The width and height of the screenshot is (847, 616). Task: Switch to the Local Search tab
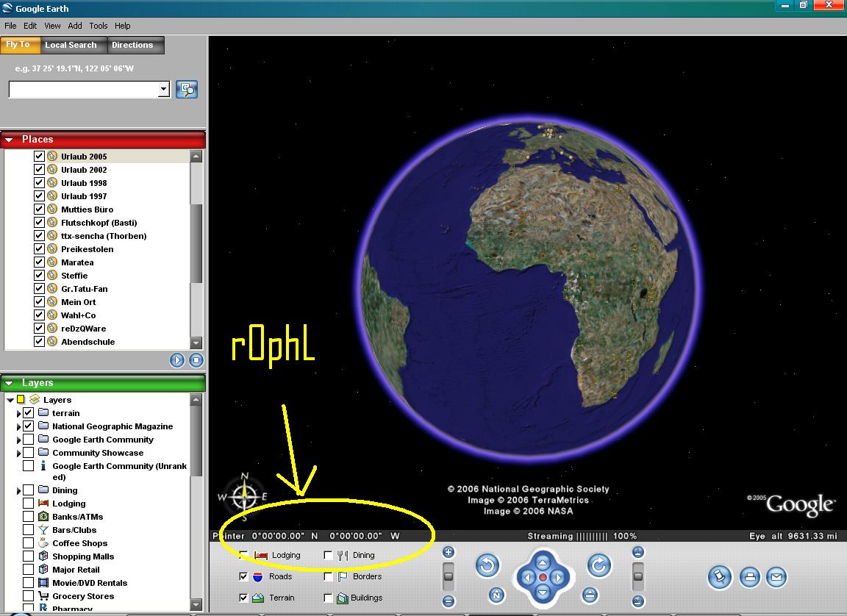click(x=71, y=45)
